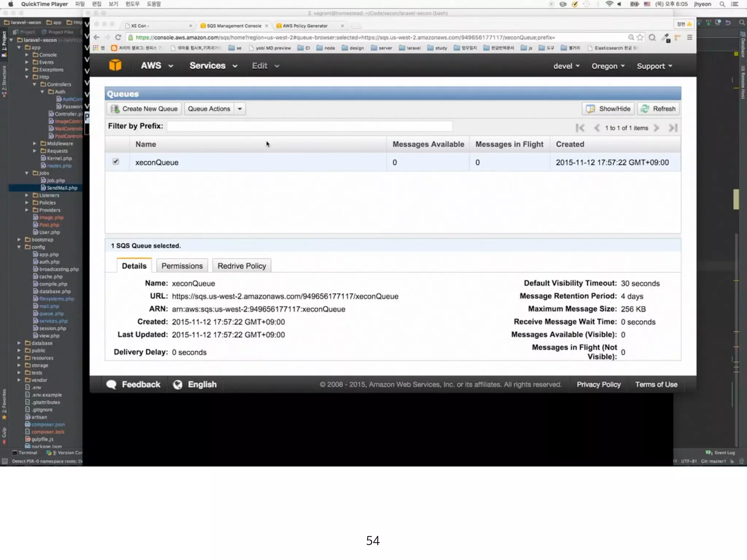Bookmark page with star icon

[x=640, y=38]
